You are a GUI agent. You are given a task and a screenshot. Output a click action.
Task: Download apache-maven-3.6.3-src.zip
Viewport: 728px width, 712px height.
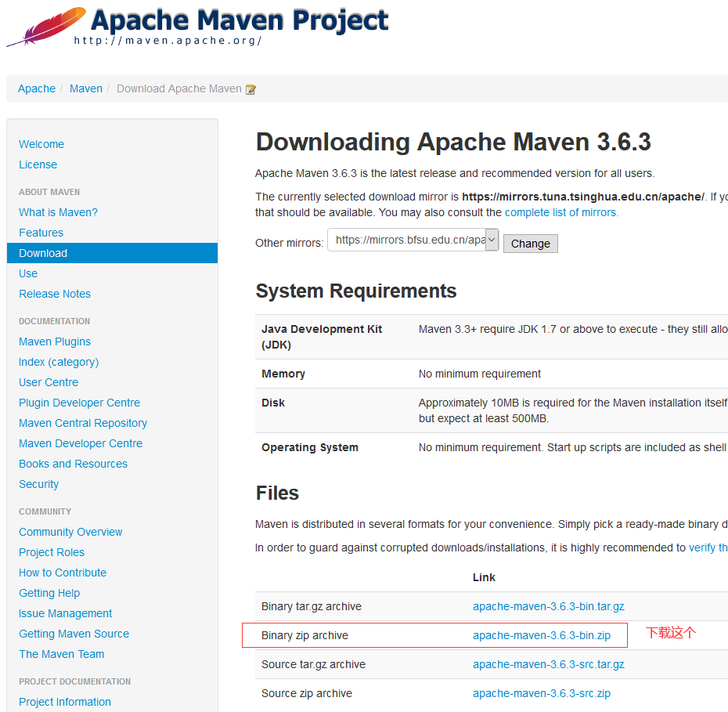542,693
